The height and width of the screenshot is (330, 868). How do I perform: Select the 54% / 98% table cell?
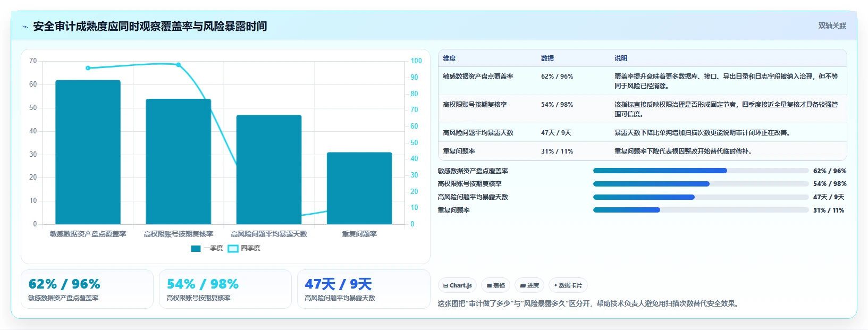[x=557, y=105]
